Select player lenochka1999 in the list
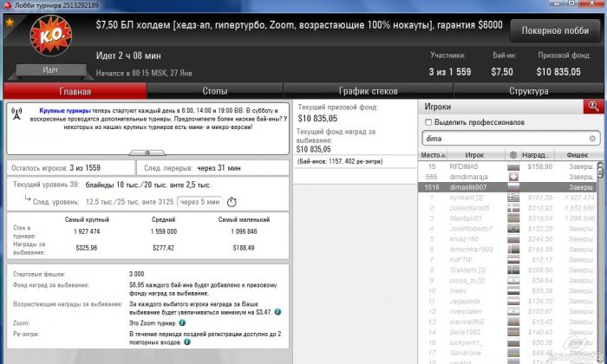Screen dimensions: 607x364 (507, 250)
